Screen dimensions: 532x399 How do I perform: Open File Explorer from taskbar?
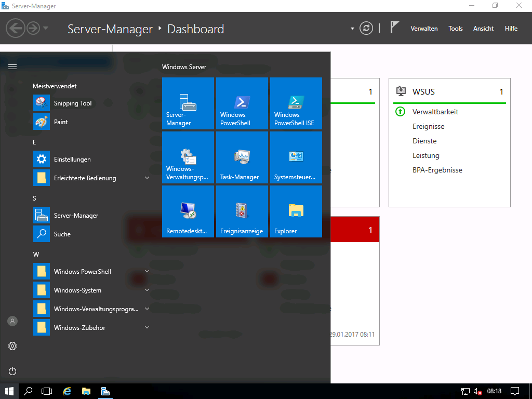(86, 391)
